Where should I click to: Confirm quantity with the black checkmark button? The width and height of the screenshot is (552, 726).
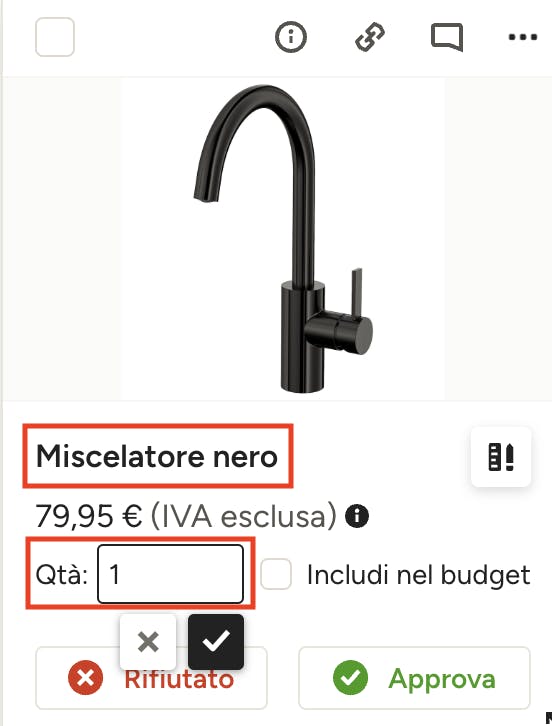[x=216, y=642]
